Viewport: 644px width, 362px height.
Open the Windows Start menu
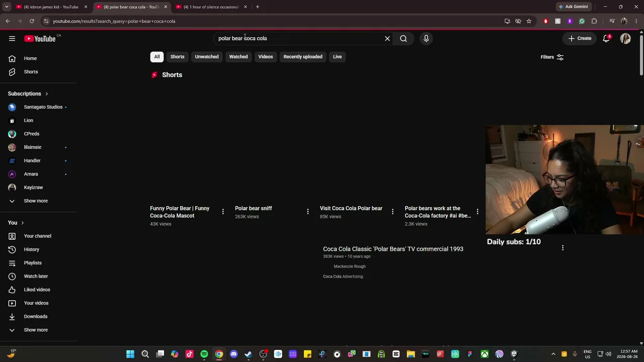coord(130,354)
